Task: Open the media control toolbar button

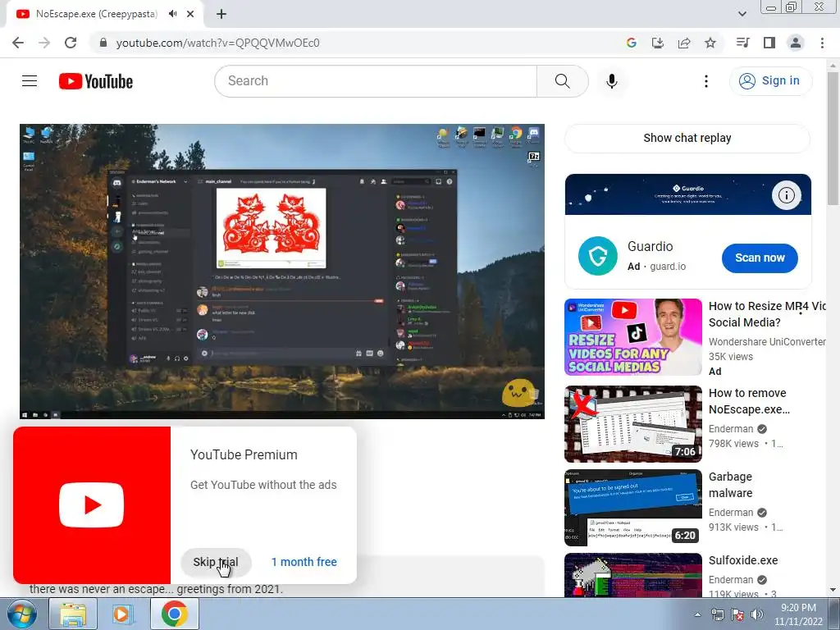Action: click(742, 43)
